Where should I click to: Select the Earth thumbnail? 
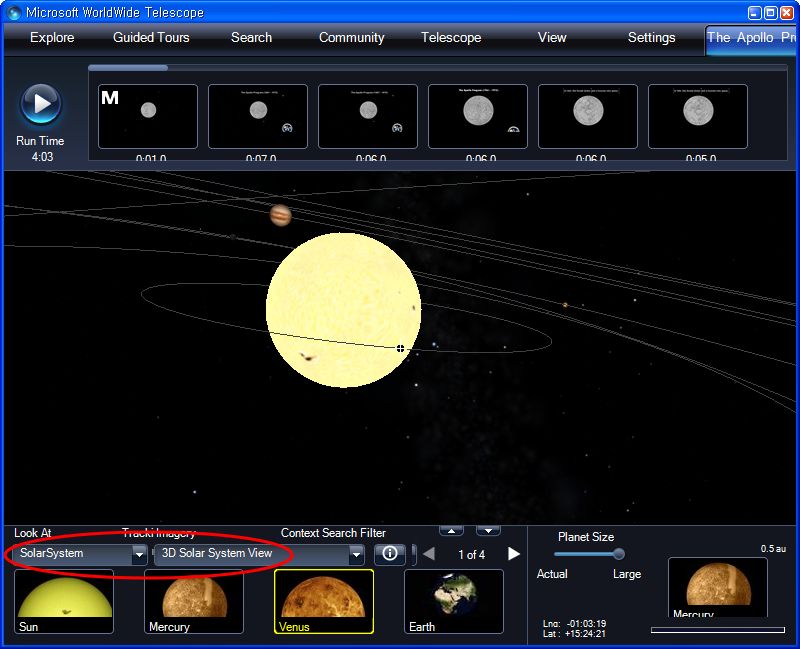454,602
